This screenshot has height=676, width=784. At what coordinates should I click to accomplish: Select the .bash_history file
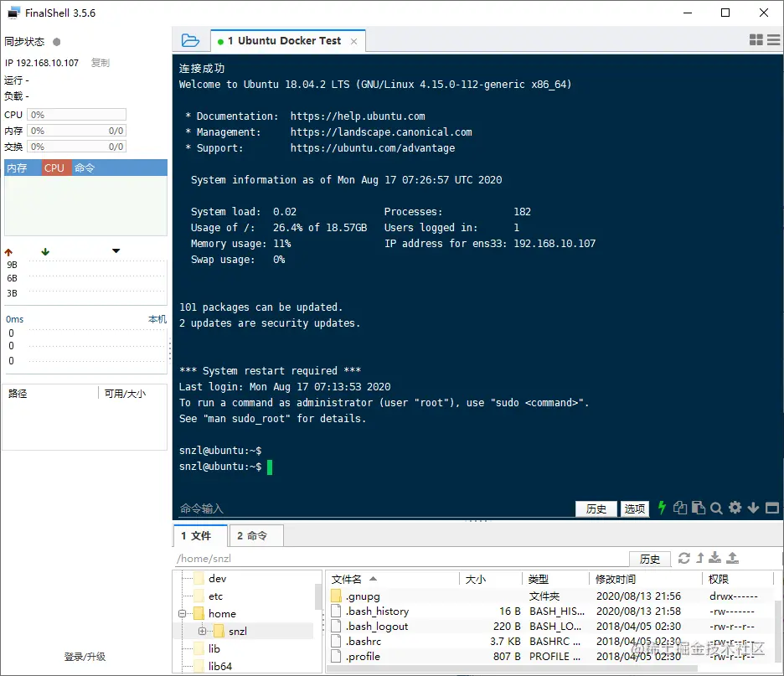pos(550,611)
